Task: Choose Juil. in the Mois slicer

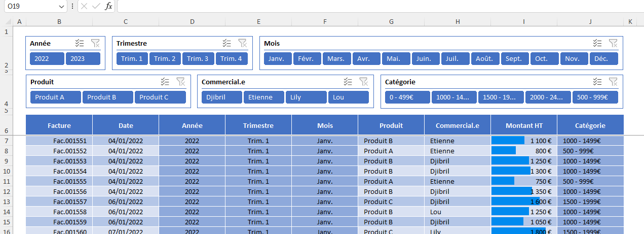Action: [x=456, y=59]
